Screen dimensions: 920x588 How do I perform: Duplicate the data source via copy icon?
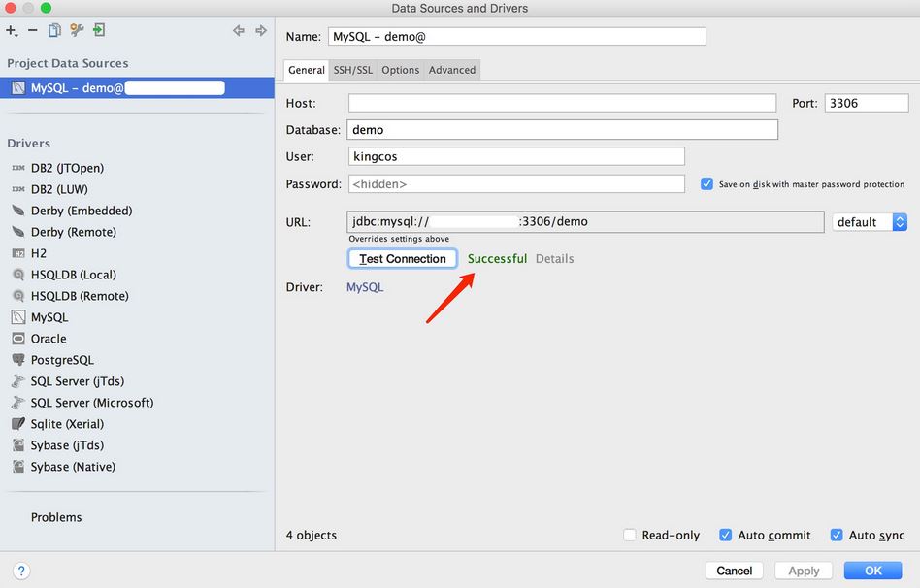click(54, 30)
